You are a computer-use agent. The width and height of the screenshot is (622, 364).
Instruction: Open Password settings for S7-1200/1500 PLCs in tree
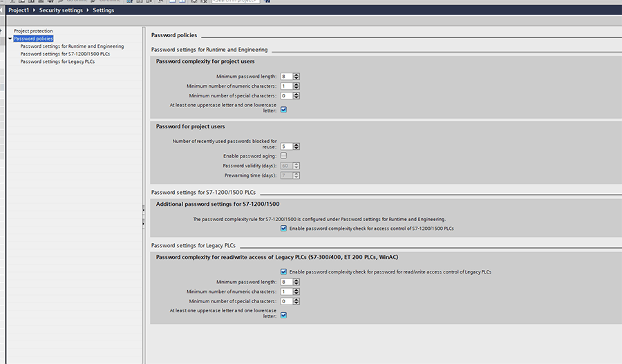pos(66,54)
